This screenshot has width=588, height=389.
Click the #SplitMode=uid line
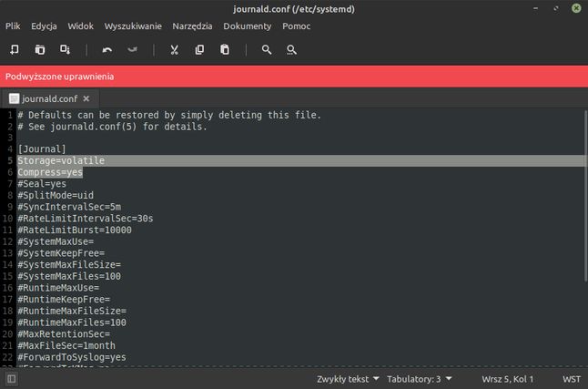point(56,196)
